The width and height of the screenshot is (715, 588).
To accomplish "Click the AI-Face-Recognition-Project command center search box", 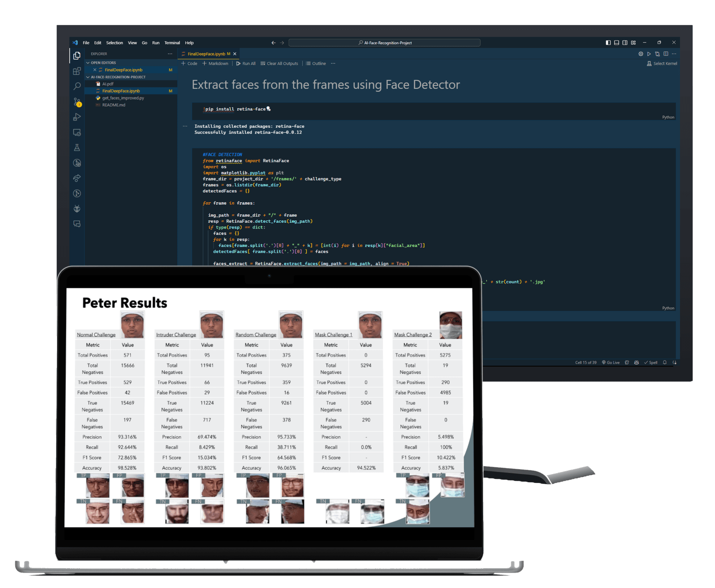I will pos(384,43).
